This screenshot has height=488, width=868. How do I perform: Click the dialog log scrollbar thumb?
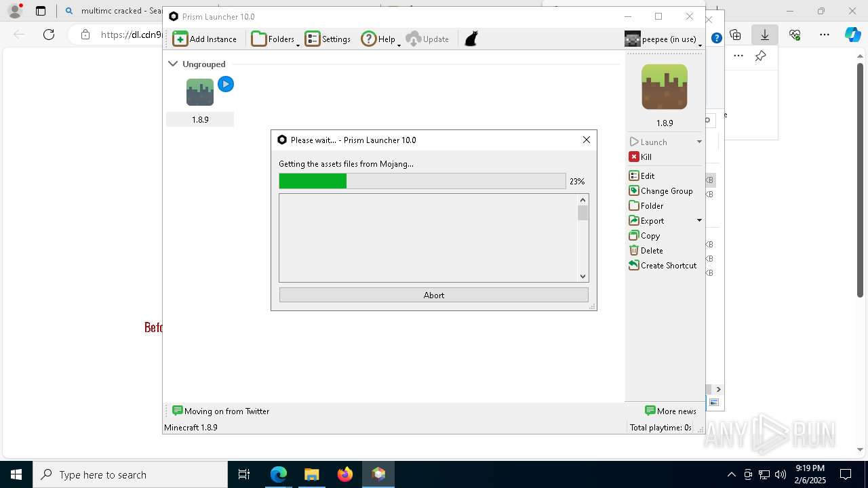pos(583,213)
